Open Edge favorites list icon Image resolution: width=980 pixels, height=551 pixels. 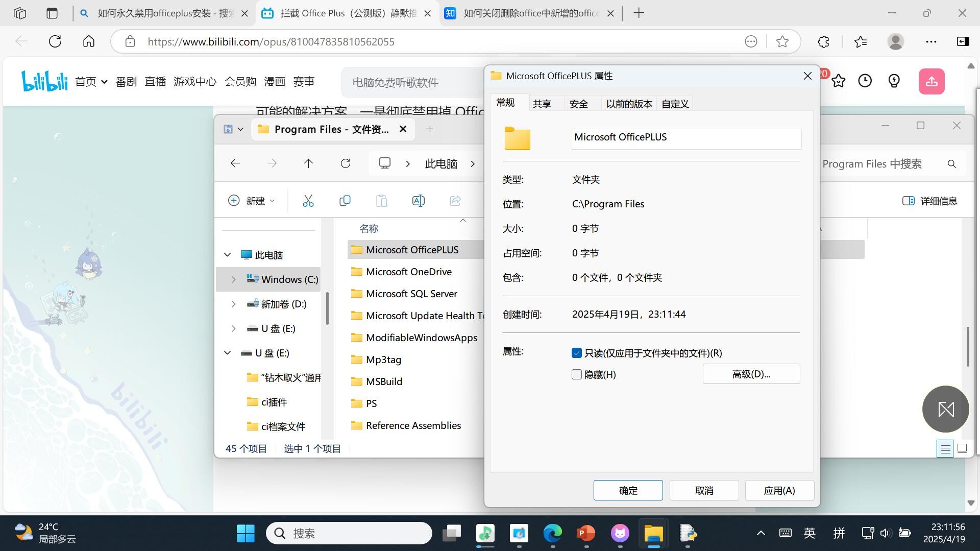tap(861, 42)
